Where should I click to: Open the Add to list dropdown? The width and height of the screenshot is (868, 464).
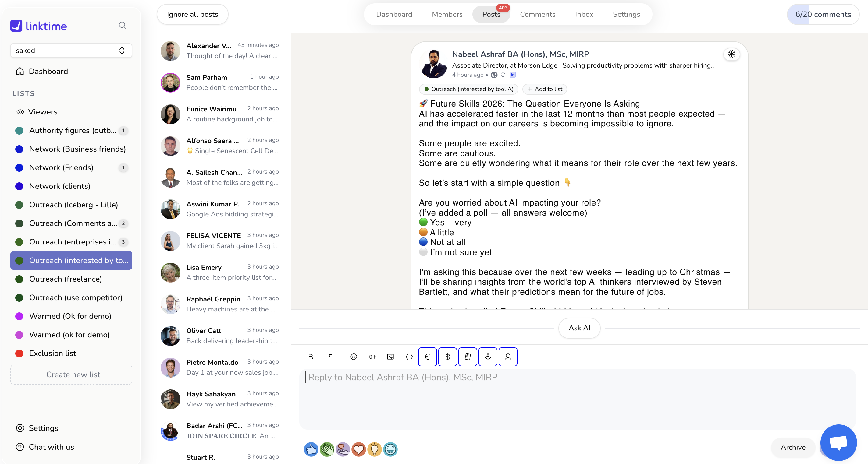pyautogui.click(x=545, y=89)
